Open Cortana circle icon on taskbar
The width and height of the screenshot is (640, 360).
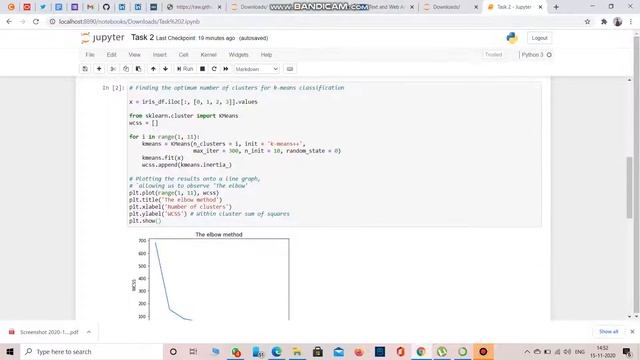[173, 351]
